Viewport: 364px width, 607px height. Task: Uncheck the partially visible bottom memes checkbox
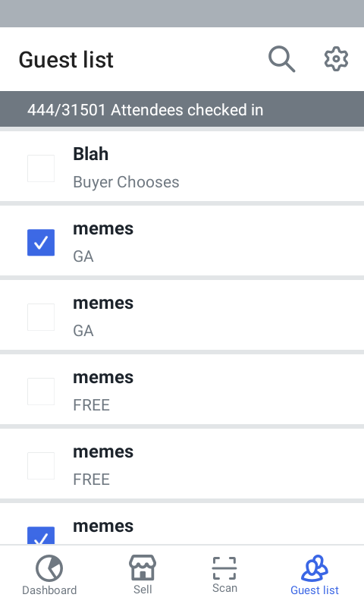tap(41, 536)
